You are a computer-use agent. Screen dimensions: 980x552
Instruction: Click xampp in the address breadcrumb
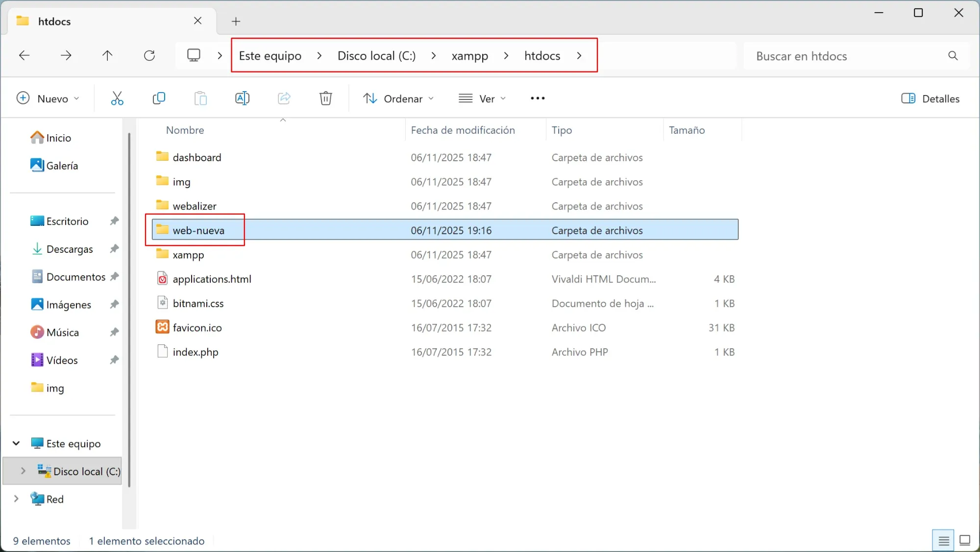tap(469, 56)
